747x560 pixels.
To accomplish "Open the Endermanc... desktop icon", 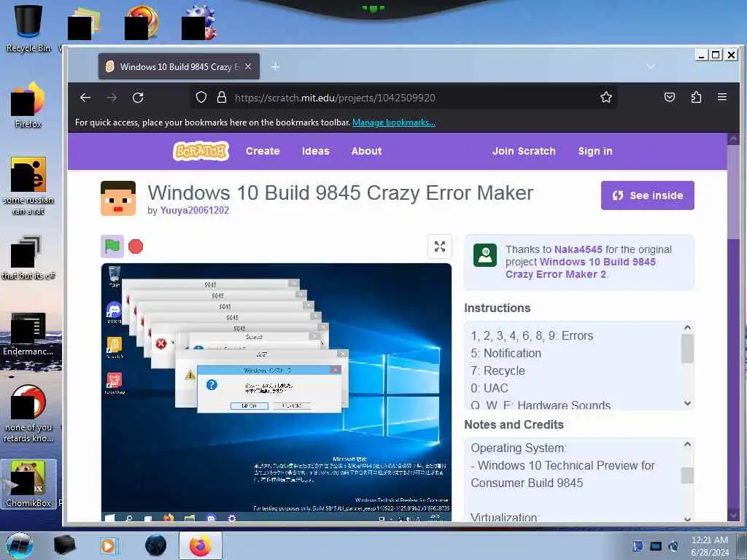I will point(28,334).
